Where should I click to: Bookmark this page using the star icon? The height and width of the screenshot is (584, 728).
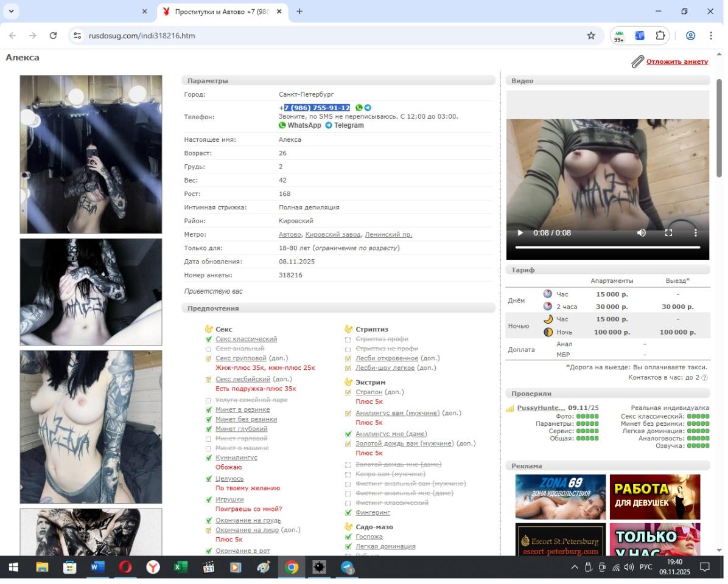click(x=590, y=36)
